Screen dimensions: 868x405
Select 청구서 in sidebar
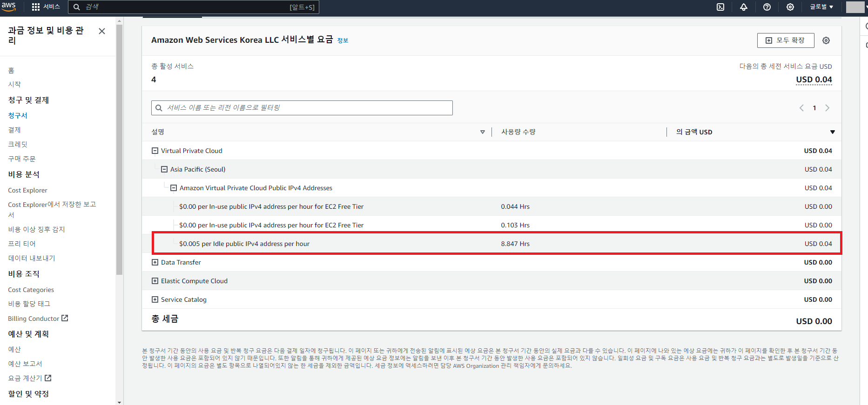click(18, 115)
